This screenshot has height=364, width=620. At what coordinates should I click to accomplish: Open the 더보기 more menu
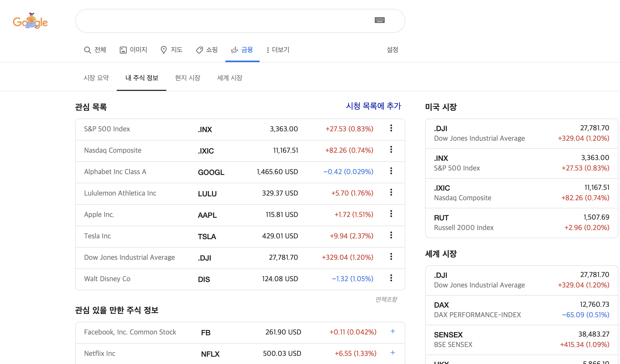(x=278, y=50)
